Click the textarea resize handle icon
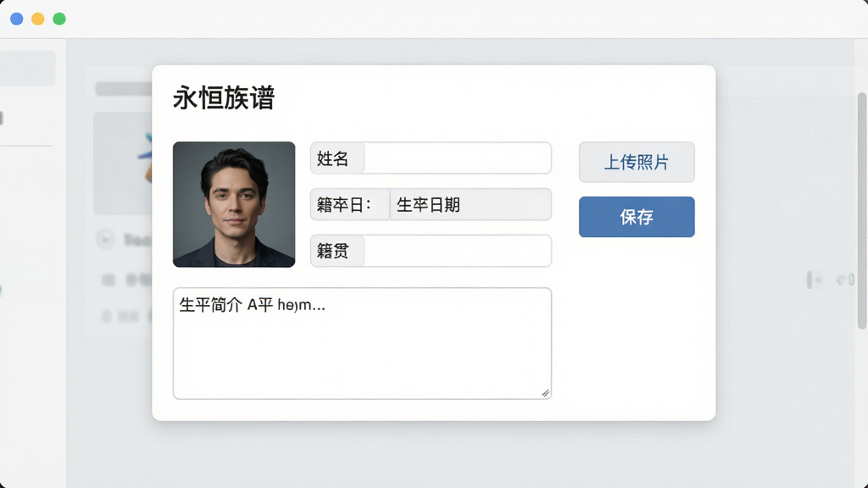The image size is (868, 488). pyautogui.click(x=545, y=393)
